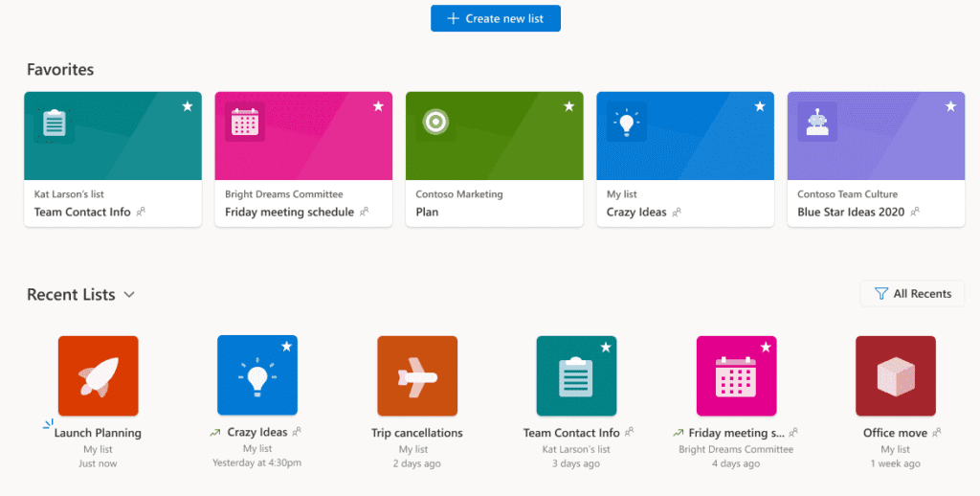Unfavorite Team Contact Info via its card star
Image resolution: width=980 pixels, height=496 pixels.
(188, 106)
